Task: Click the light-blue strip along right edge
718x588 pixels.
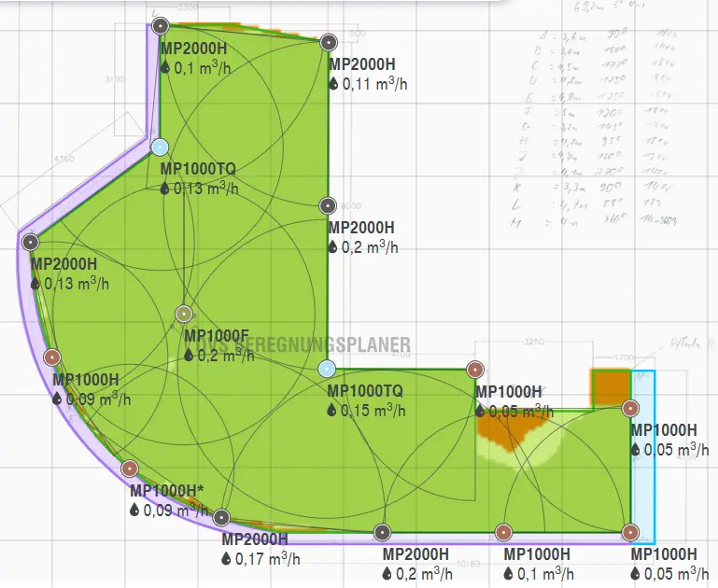Action: point(643,456)
